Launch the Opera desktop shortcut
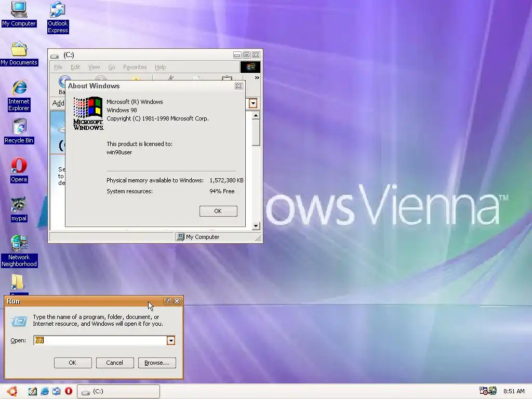This screenshot has height=399, width=532. pos(19,170)
